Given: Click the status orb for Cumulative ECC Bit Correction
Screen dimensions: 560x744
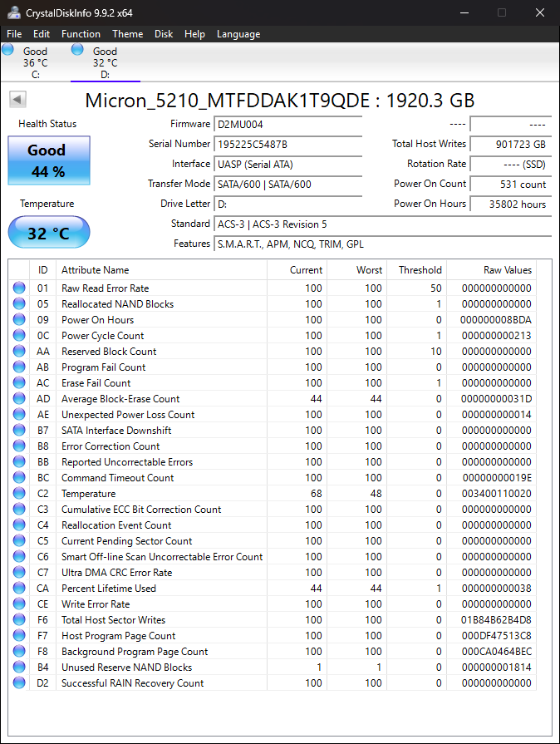Looking at the screenshot, I should tap(19, 509).
